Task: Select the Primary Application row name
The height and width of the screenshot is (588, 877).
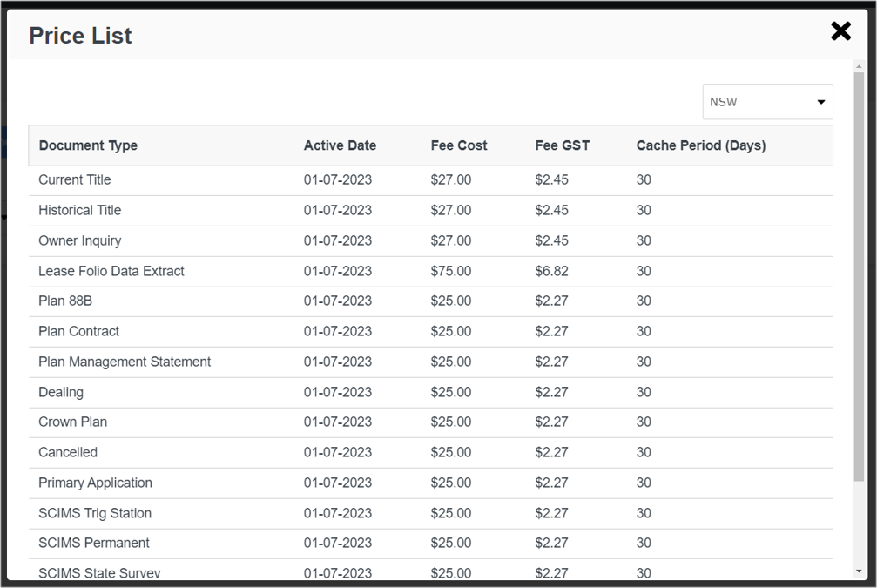Action: [x=95, y=483]
